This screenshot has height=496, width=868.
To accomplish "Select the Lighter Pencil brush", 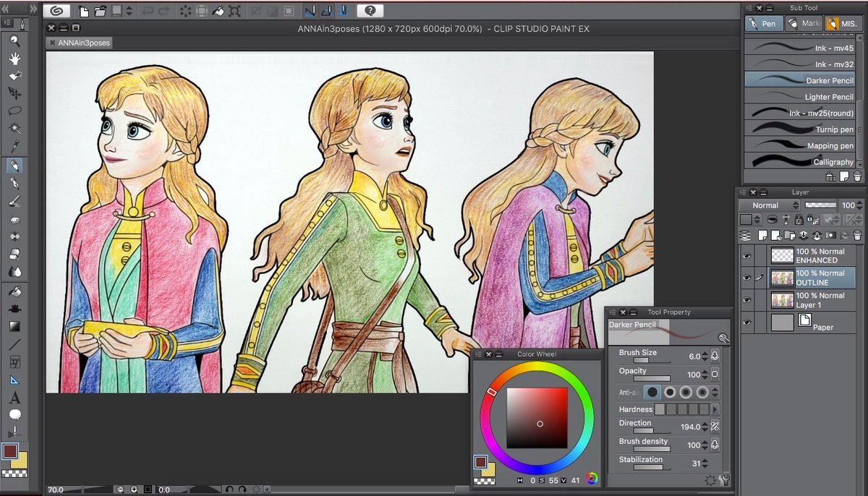I will [801, 97].
